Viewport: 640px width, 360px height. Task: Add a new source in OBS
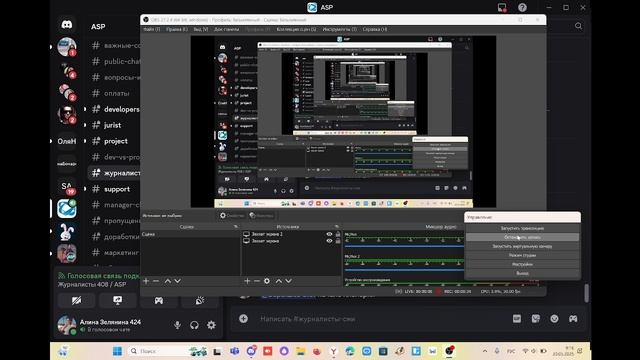[x=247, y=281]
